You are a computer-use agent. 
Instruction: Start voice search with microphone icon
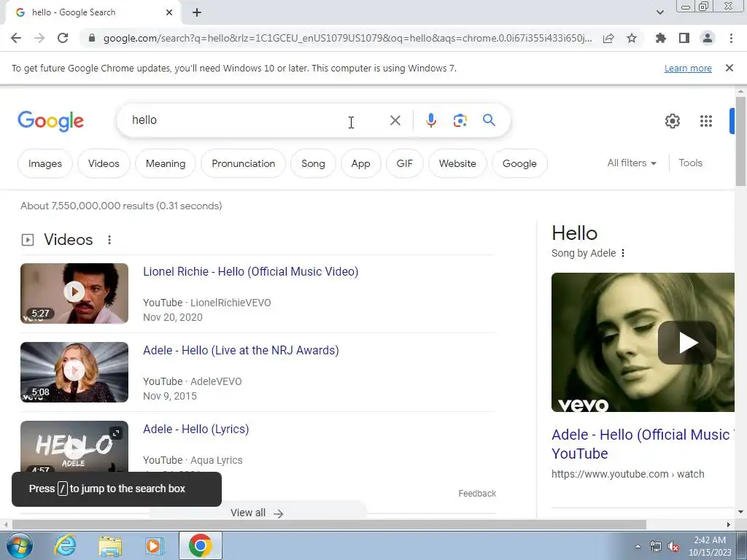(x=430, y=120)
